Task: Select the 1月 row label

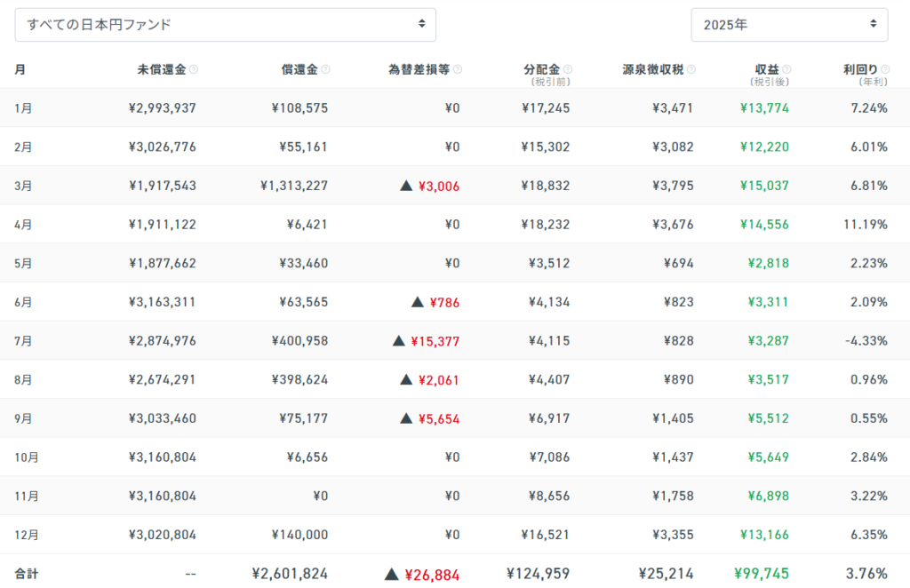Action: coord(23,108)
